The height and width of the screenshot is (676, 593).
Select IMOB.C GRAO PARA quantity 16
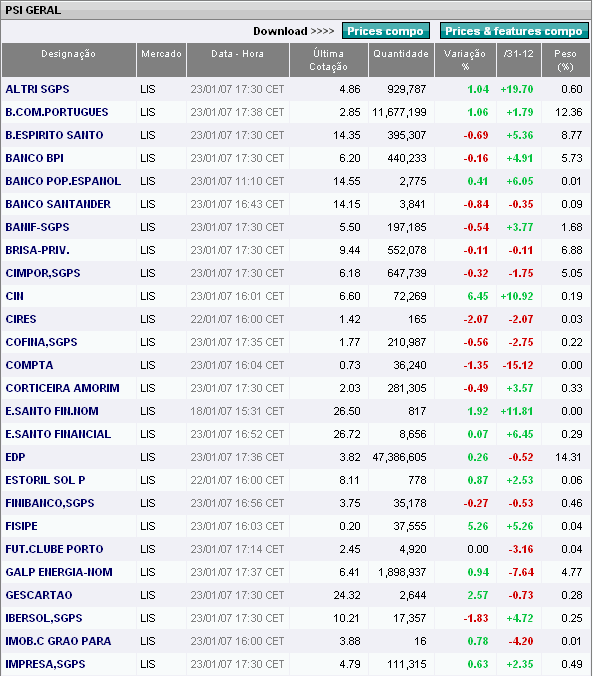click(420, 641)
